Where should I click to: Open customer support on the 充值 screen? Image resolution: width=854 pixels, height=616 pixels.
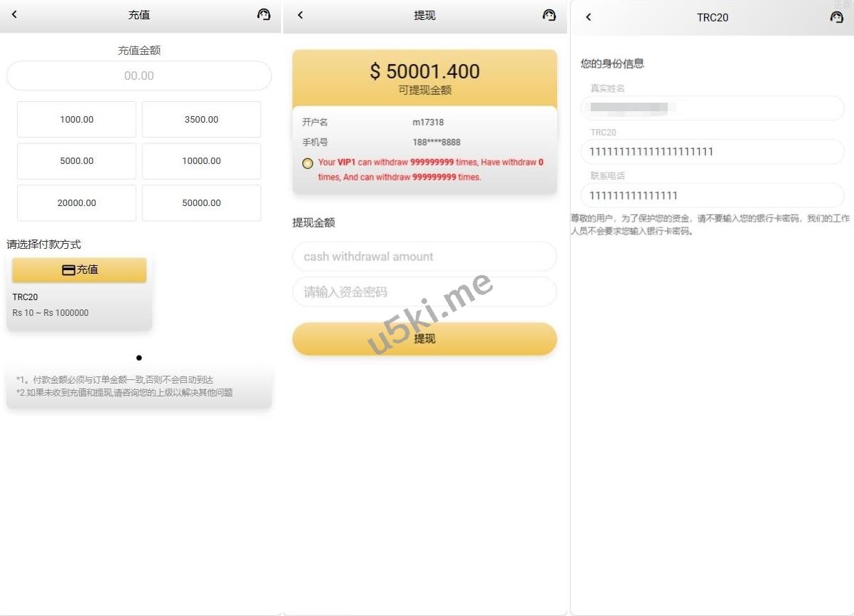pos(263,15)
